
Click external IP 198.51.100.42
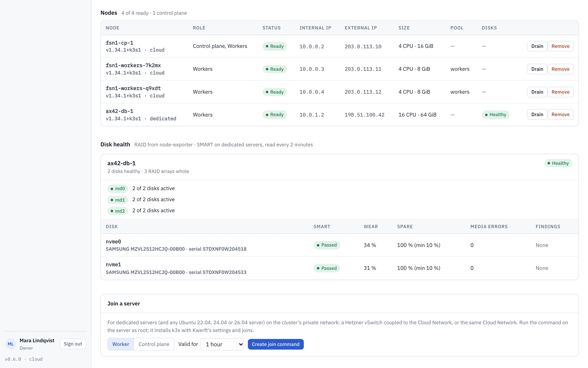[364, 115]
